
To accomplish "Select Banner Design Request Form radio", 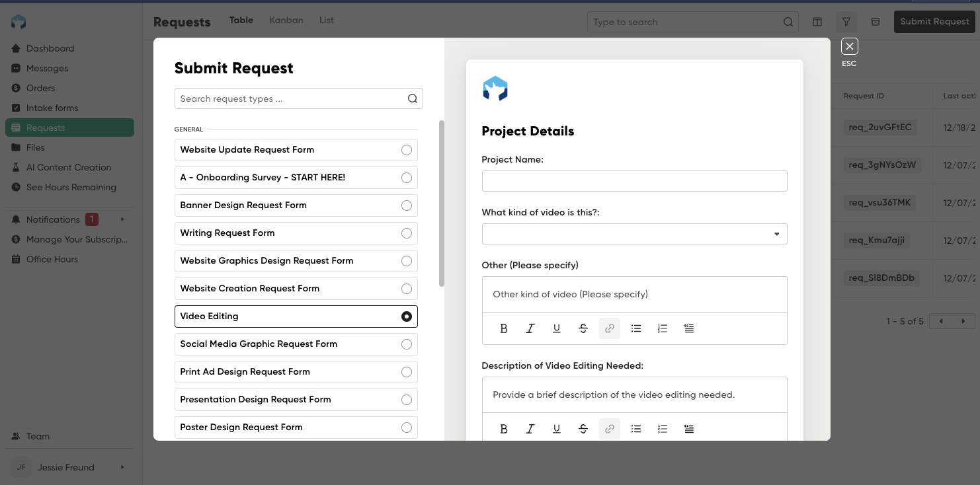I will 407,205.
